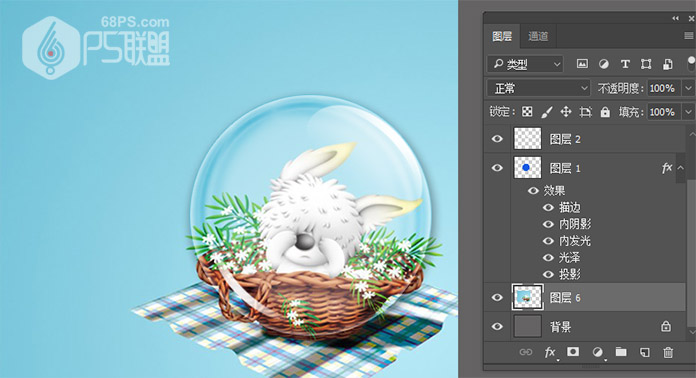Viewport: 696px width, 378px height.
Task: Filter layers by type text icon
Action: click(x=625, y=64)
